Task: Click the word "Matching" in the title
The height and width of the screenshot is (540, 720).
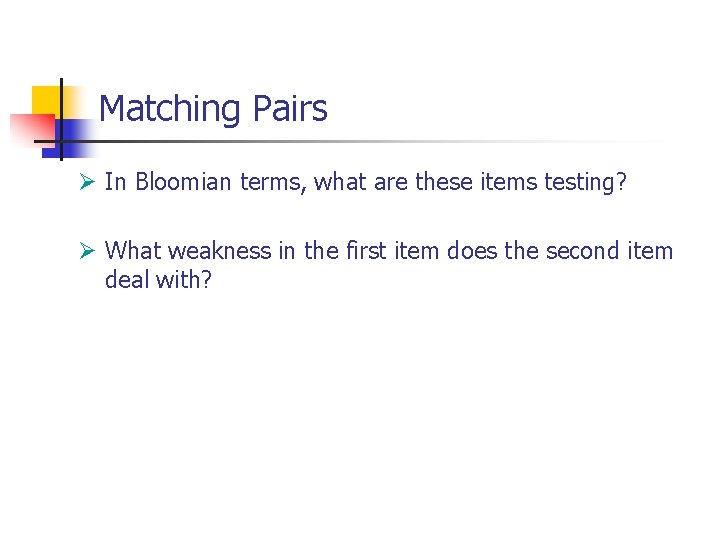Action: [170, 108]
